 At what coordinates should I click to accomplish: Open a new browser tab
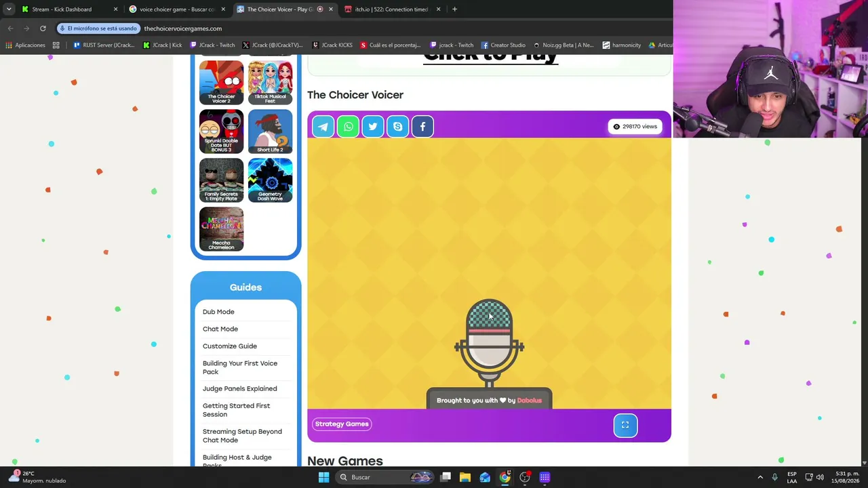pyautogui.click(x=454, y=9)
